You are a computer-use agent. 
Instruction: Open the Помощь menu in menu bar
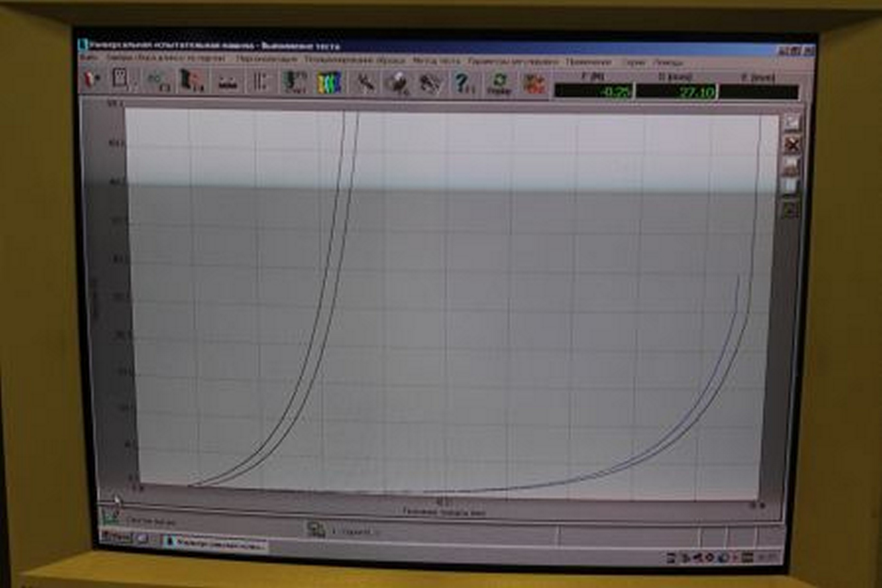[668, 63]
